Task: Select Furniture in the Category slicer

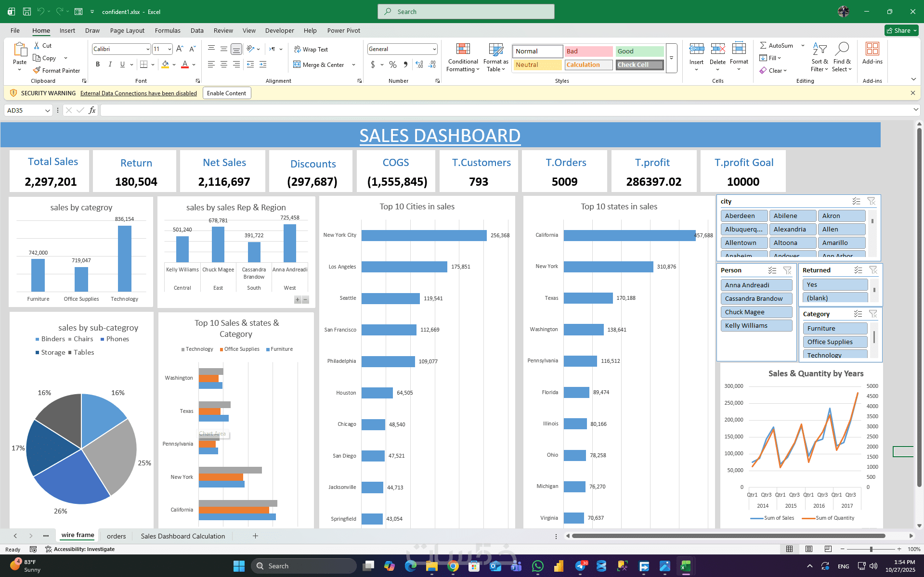Action: pyautogui.click(x=834, y=329)
